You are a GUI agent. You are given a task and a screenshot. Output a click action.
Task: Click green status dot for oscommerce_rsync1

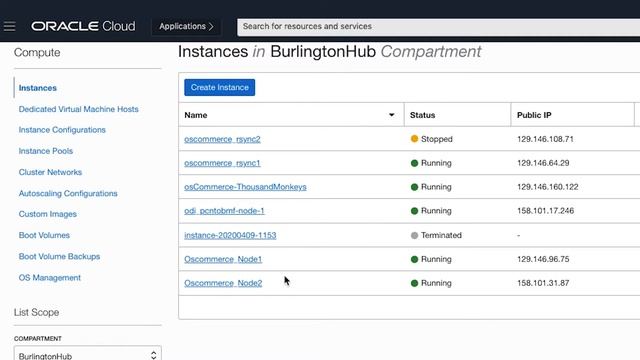click(414, 163)
